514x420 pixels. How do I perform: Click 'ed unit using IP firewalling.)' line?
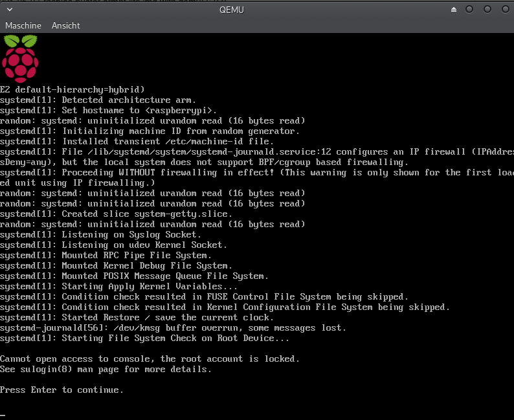point(78,182)
